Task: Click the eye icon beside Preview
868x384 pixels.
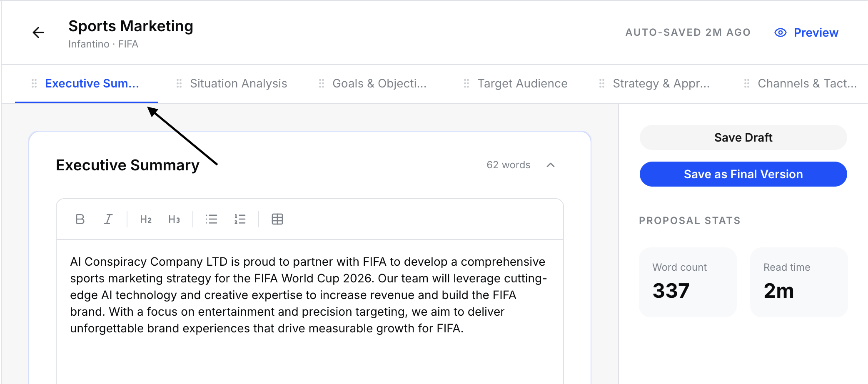Action: (780, 32)
